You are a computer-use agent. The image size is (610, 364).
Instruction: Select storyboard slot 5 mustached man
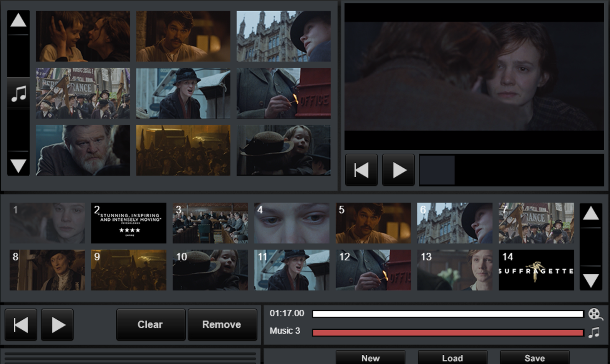373,223
